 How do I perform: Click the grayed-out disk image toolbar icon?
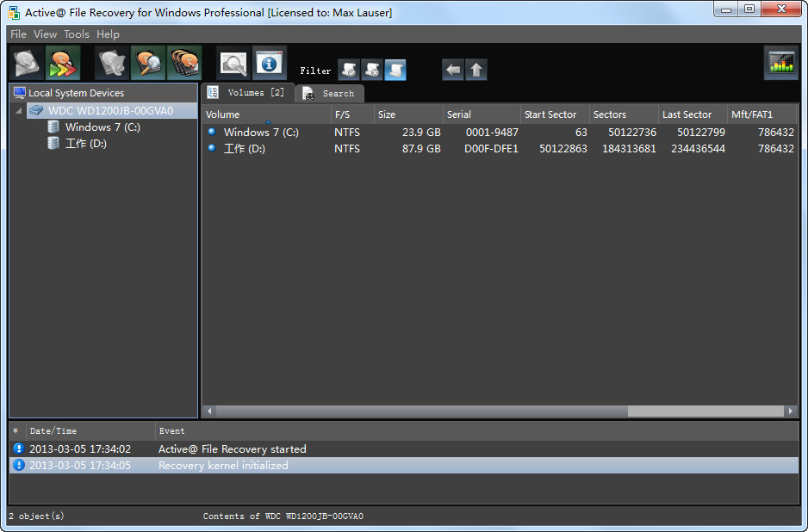coord(112,63)
